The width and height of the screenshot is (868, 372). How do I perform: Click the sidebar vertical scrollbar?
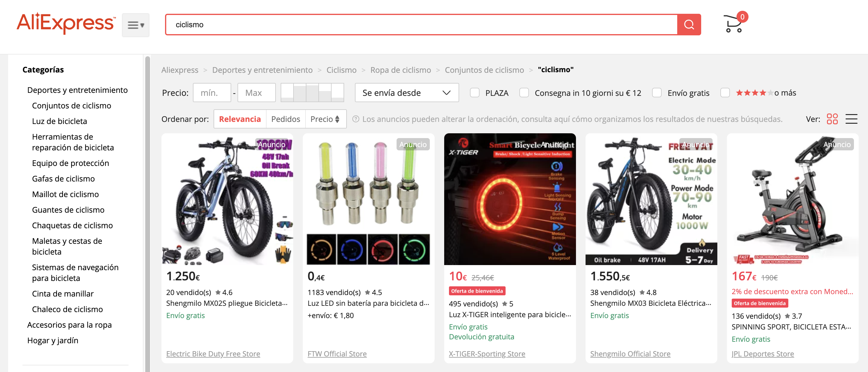point(147,214)
